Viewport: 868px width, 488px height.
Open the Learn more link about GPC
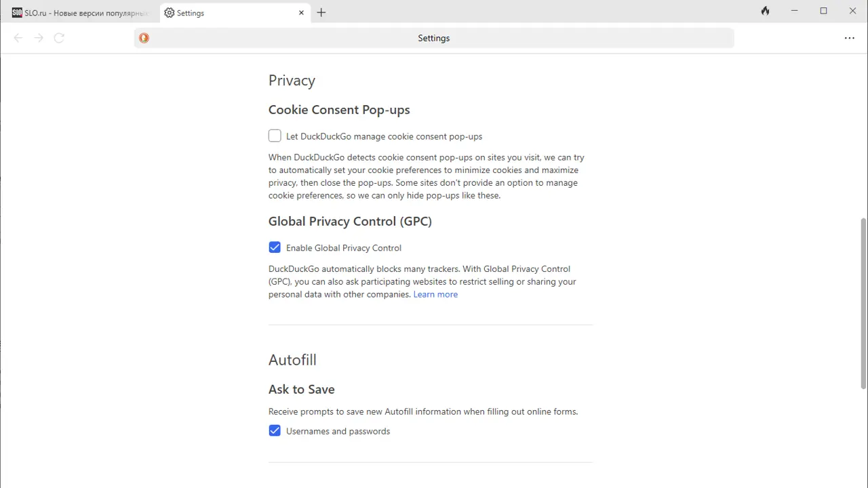[435, 294]
